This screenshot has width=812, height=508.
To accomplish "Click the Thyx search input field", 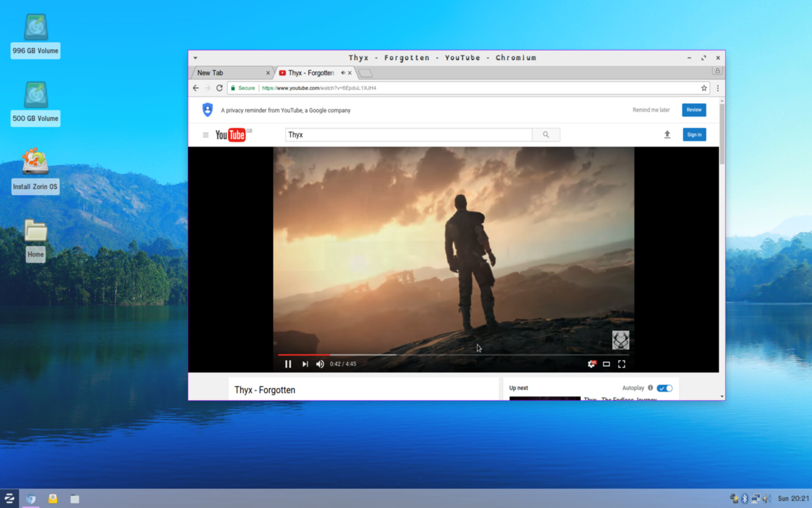I will click(x=408, y=135).
